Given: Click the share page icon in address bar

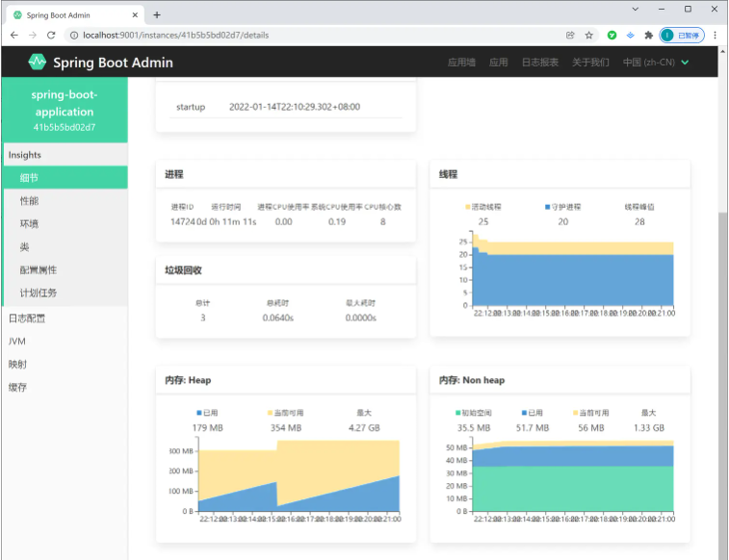Looking at the screenshot, I should (570, 36).
